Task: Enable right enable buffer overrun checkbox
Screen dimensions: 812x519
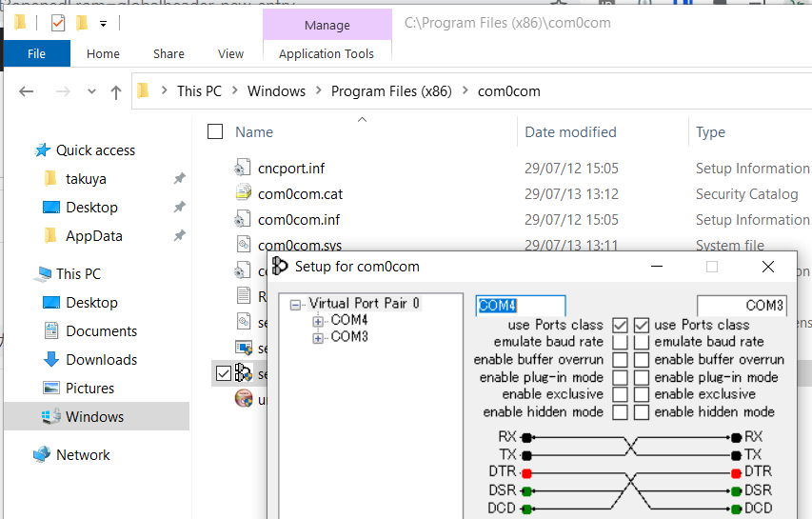Action: click(642, 360)
